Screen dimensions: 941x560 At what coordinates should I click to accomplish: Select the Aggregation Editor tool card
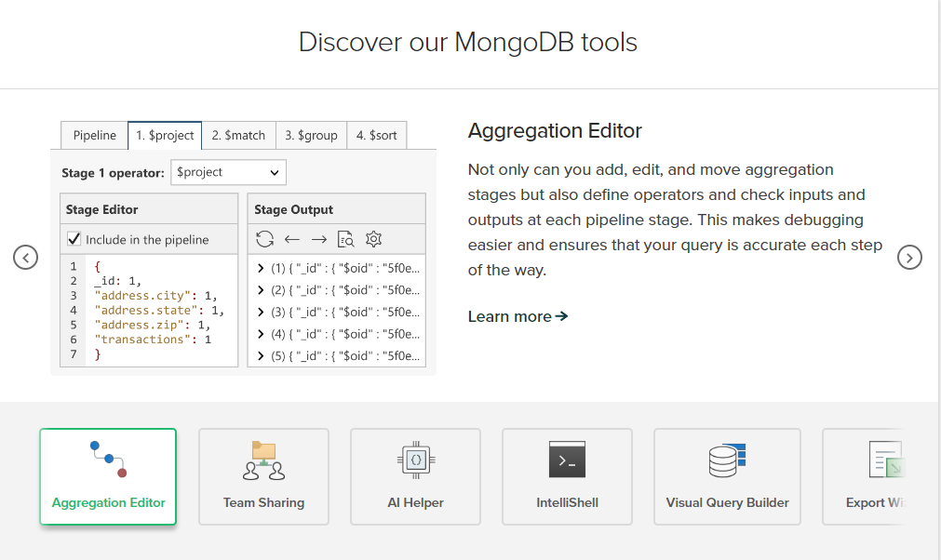pos(108,476)
